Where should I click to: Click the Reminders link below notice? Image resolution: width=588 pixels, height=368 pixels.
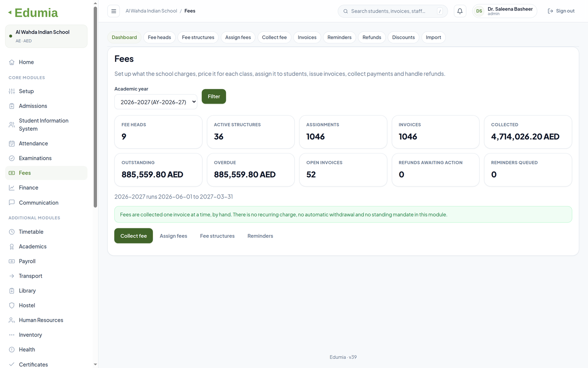260,236
